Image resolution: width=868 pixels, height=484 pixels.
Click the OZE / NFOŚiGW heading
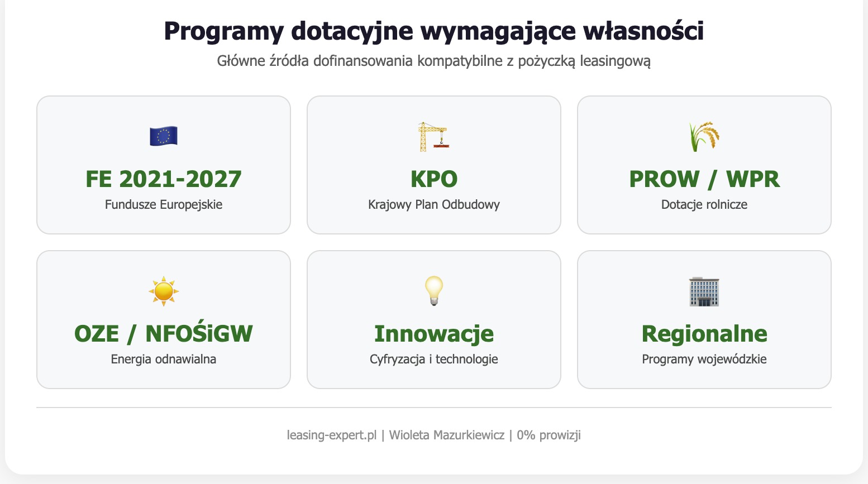(163, 333)
